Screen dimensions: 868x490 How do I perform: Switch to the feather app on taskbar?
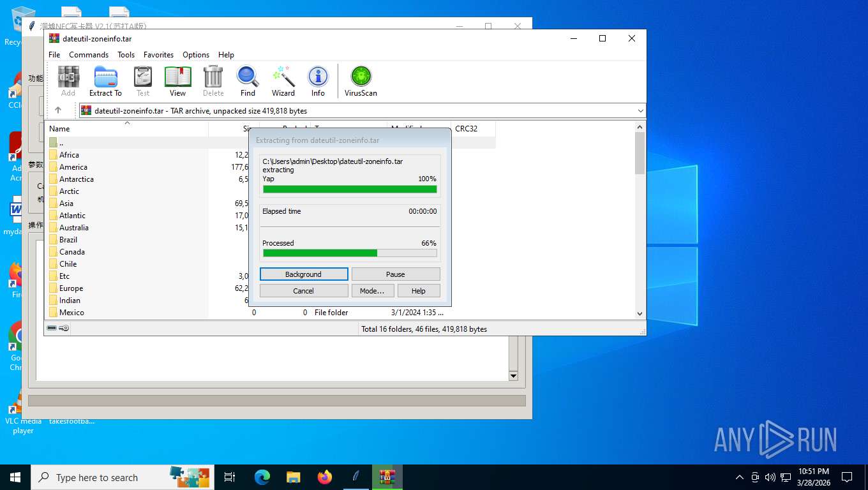(356, 477)
